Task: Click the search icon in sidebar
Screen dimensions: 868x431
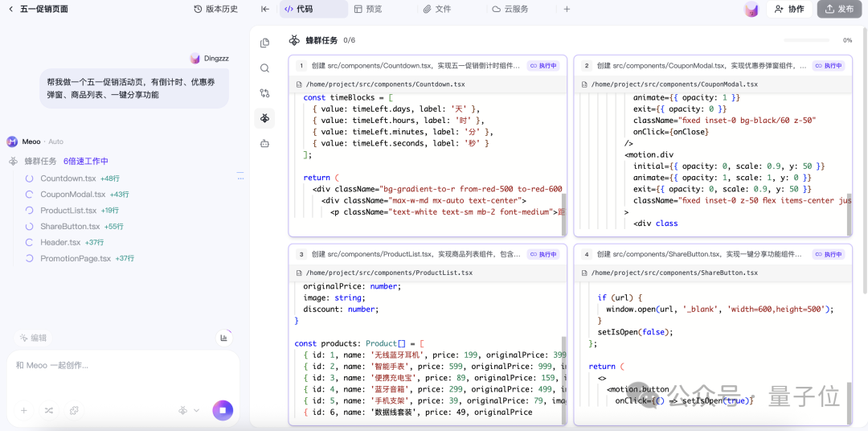Action: pos(264,68)
